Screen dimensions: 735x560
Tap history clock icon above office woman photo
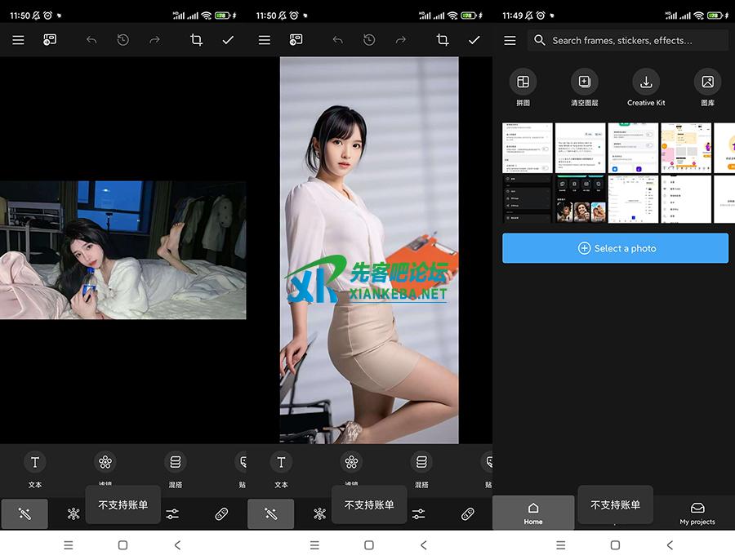click(x=369, y=40)
